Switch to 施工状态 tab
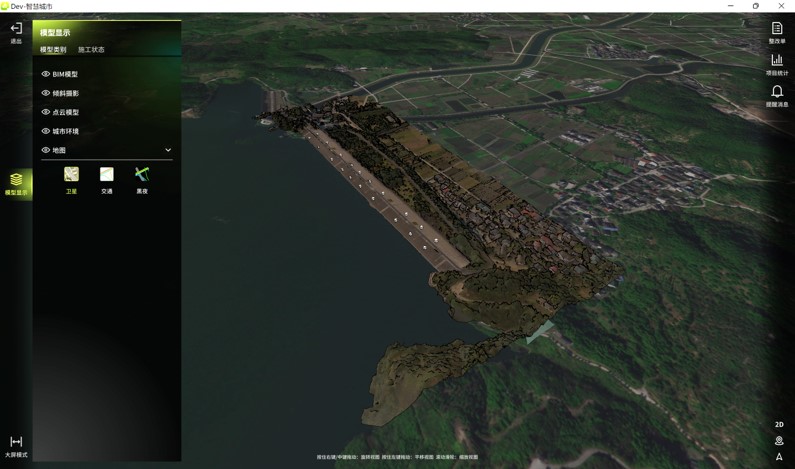The image size is (795, 469). coord(91,50)
